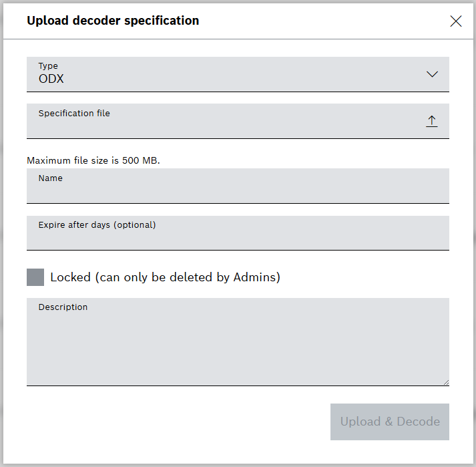476x467 pixels.
Task: Click the 'Upload decoder specification' dialog title
Action: point(113,21)
